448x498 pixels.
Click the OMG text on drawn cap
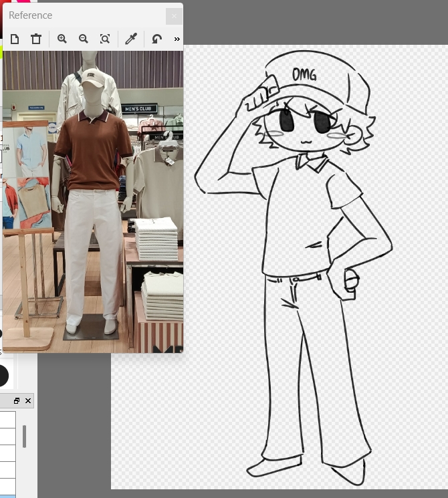click(304, 74)
